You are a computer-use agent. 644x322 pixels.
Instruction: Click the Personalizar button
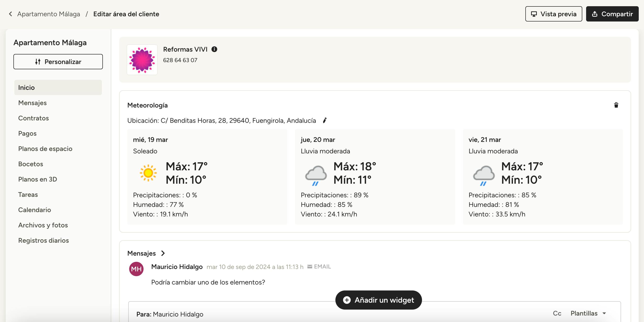[x=58, y=62]
